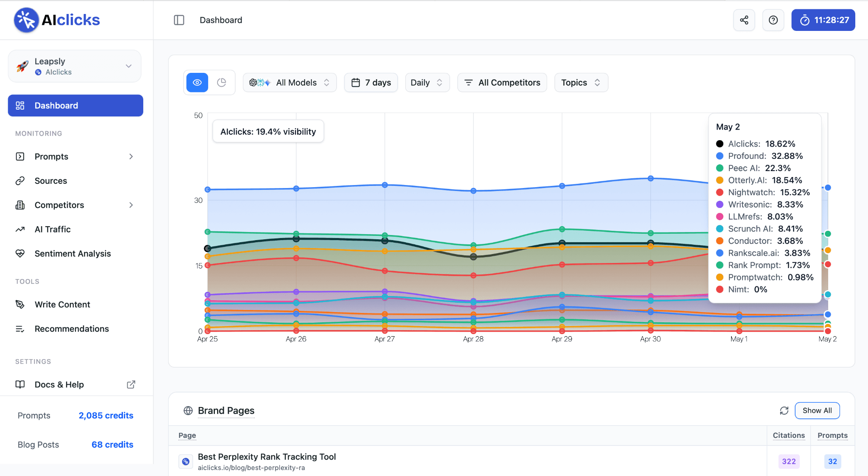This screenshot has width=868, height=476.
Task: Click the Prompts terminal icon in sidebar
Action: click(20, 156)
